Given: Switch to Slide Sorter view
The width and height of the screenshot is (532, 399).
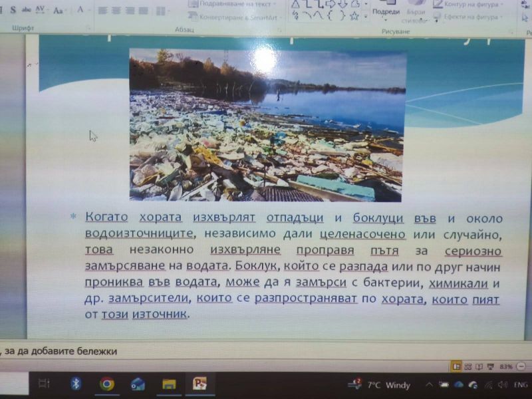Looking at the screenshot, I should (x=468, y=366).
